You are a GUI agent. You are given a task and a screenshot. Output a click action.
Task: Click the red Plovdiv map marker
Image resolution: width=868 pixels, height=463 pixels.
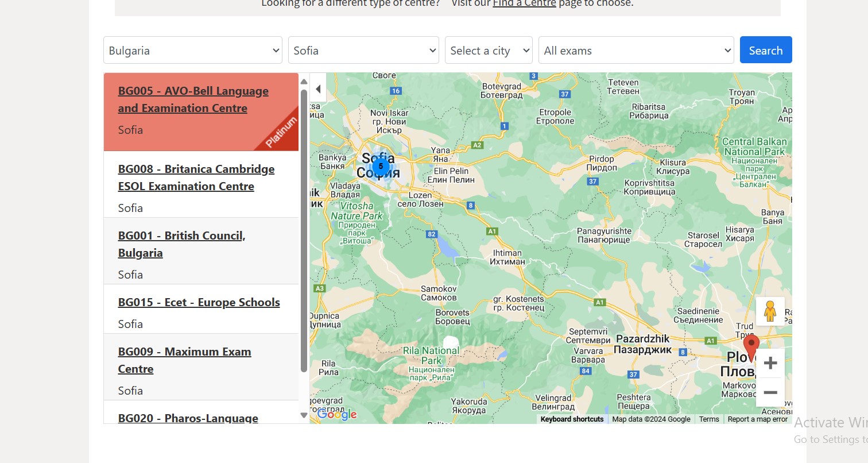[751, 347]
